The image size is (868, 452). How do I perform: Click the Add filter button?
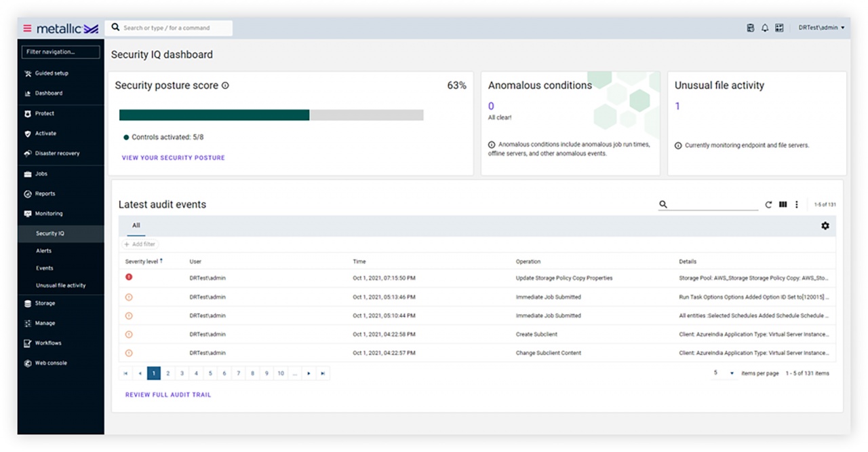tap(140, 244)
